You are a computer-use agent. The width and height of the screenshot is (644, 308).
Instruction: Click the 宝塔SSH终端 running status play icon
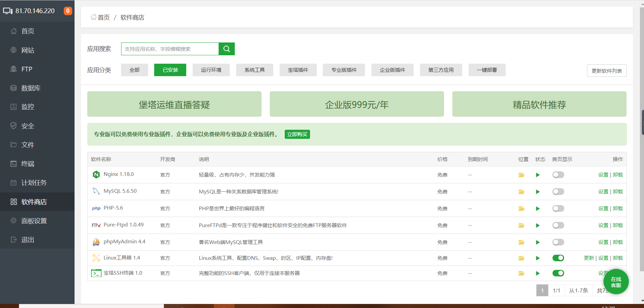point(538,273)
